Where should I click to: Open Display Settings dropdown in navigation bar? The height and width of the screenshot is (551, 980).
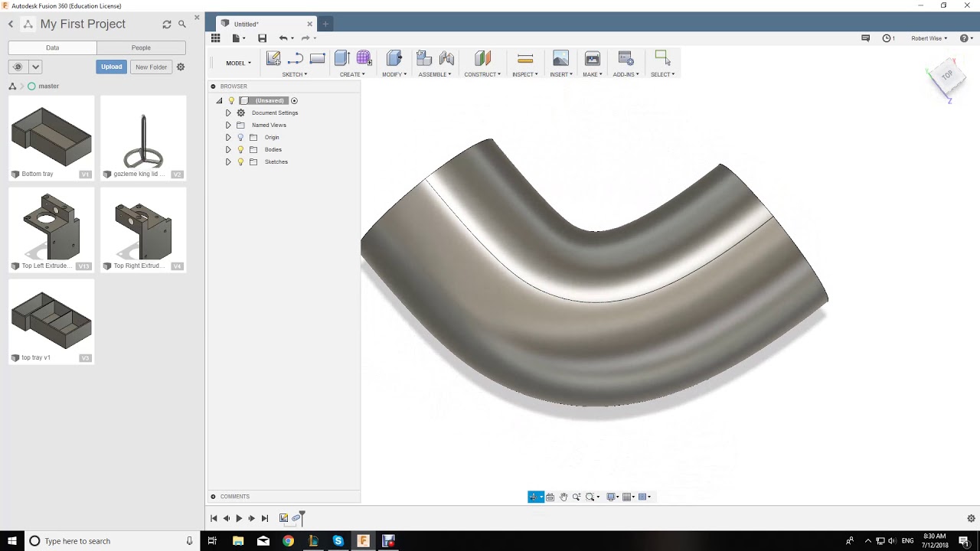click(x=612, y=497)
